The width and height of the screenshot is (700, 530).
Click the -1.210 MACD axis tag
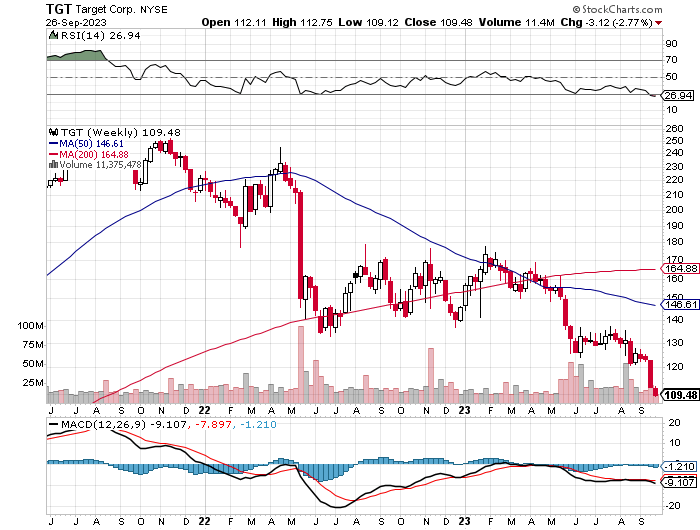(x=679, y=467)
